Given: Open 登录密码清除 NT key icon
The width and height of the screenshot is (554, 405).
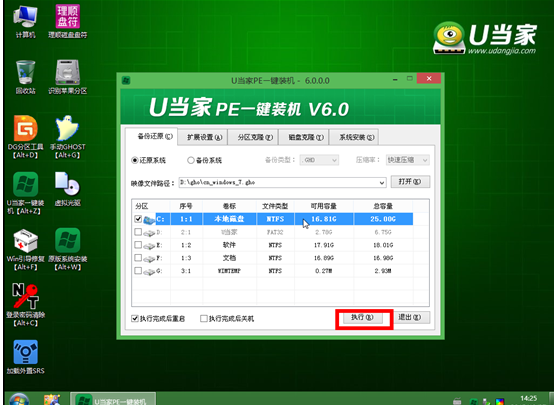Looking at the screenshot, I should (25, 305).
